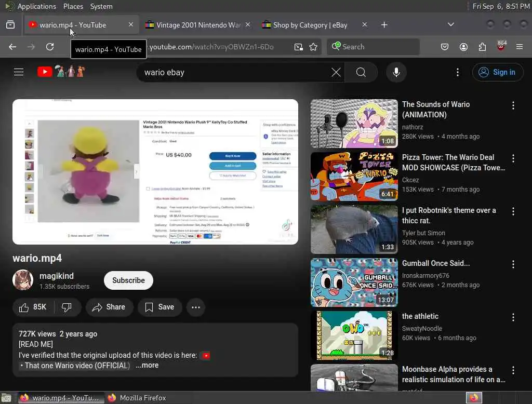Image resolution: width=532 pixels, height=404 pixels.
Task: Open Firefox account icon
Action: click(x=463, y=47)
